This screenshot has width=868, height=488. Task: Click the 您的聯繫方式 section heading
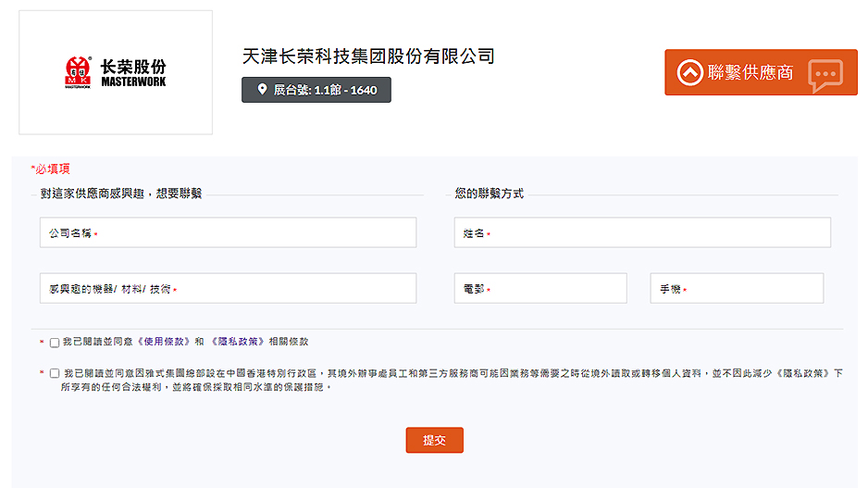[x=489, y=194]
